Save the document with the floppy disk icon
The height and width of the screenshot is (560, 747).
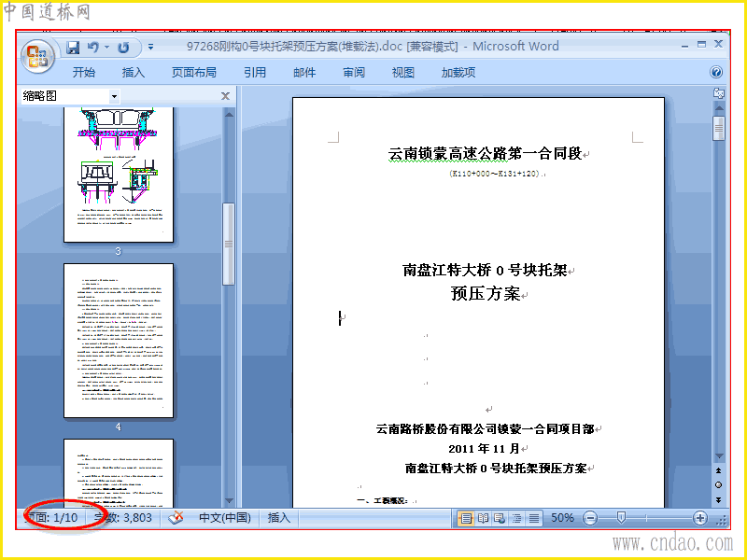(x=73, y=48)
